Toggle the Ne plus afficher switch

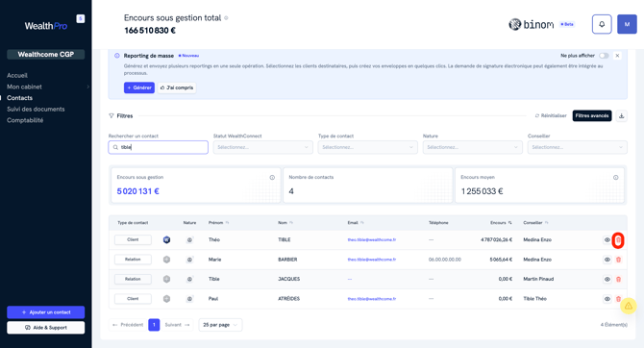coord(604,56)
